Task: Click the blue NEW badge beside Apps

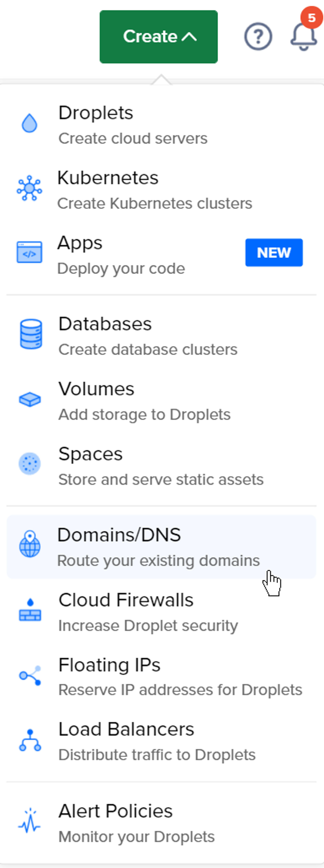Action: tap(274, 252)
